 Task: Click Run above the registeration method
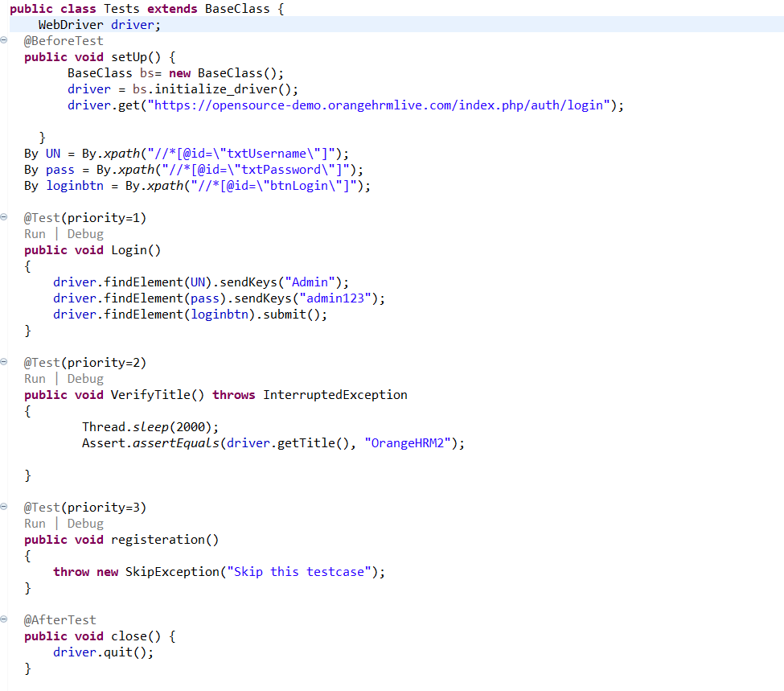(x=35, y=524)
